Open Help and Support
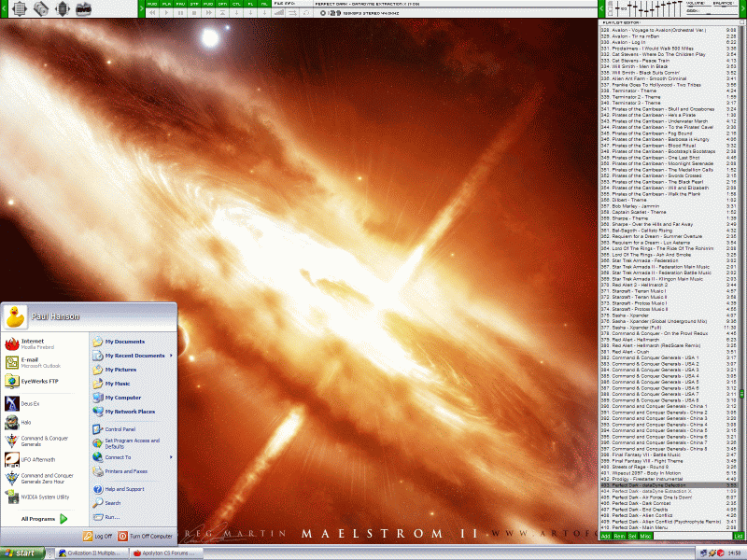This screenshot has height=560, width=747. (x=133, y=489)
